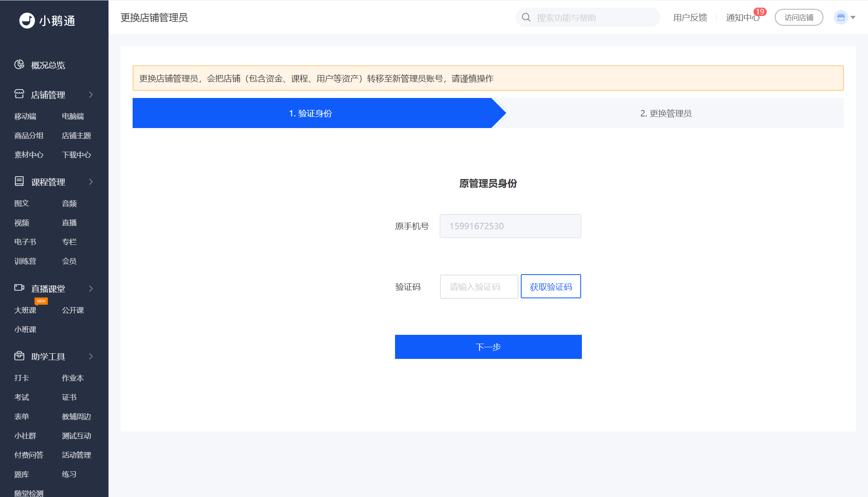Screen dimensions: 868x497
Task: Click the 课程管理 document icon
Action: [x=19, y=181]
